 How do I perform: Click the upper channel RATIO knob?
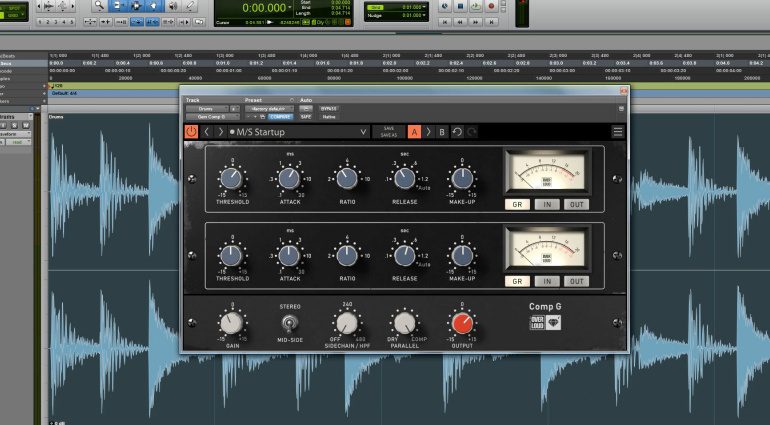click(347, 179)
